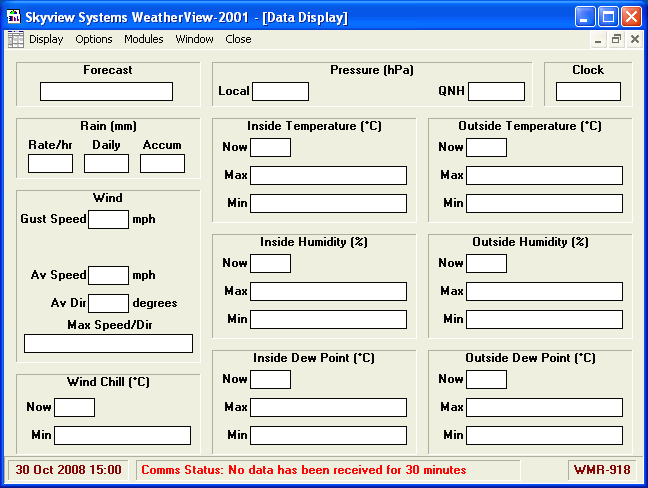Image resolution: width=648 pixels, height=488 pixels.
Task: Click the "Max Speed/Dir" label
Action: tap(110, 325)
